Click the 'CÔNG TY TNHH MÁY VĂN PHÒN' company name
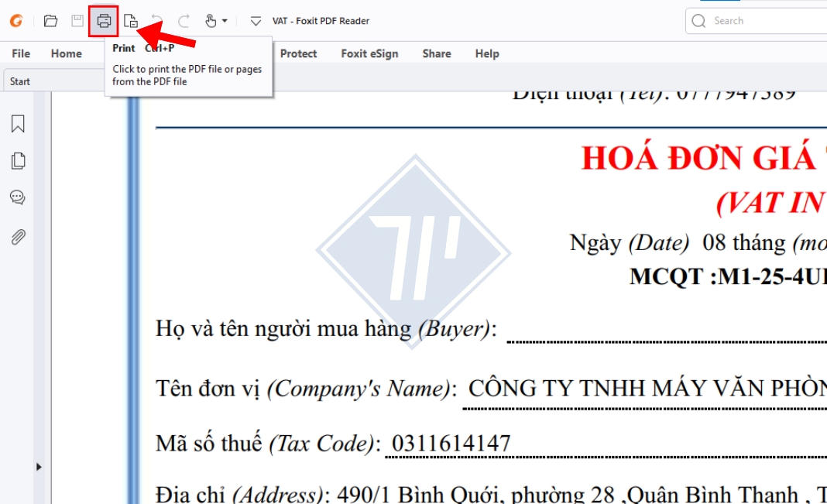Viewport: 827px width, 504px height. [647, 389]
